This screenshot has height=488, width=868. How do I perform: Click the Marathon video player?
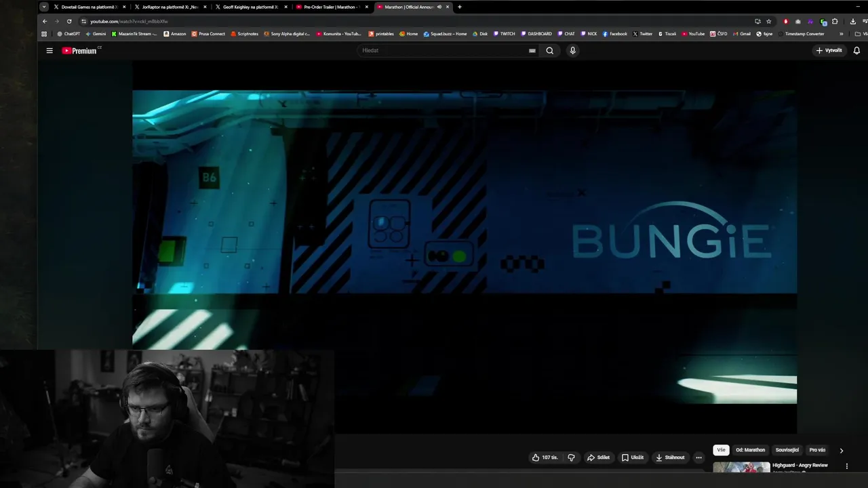coord(465,247)
